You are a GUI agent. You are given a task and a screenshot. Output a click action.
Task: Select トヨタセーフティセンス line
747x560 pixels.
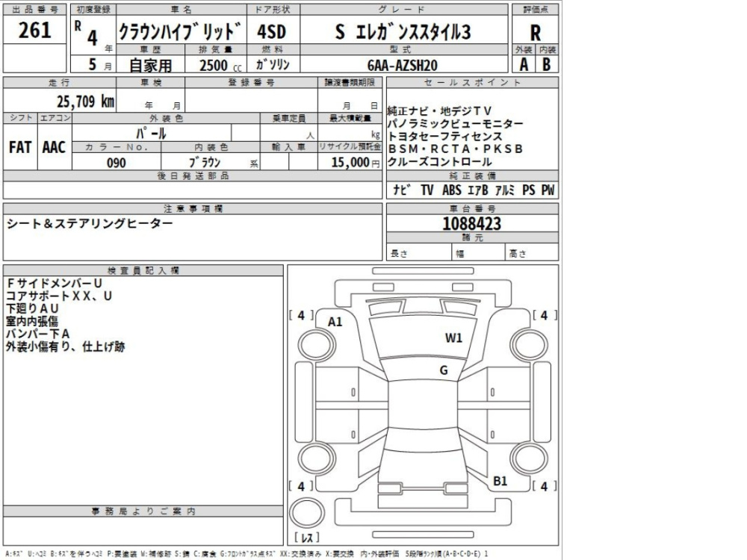click(445, 136)
